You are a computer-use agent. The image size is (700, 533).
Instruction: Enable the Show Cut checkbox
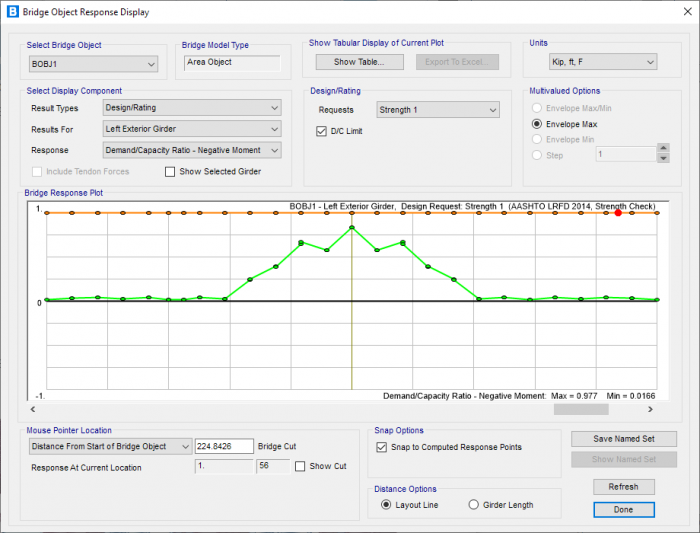point(300,466)
